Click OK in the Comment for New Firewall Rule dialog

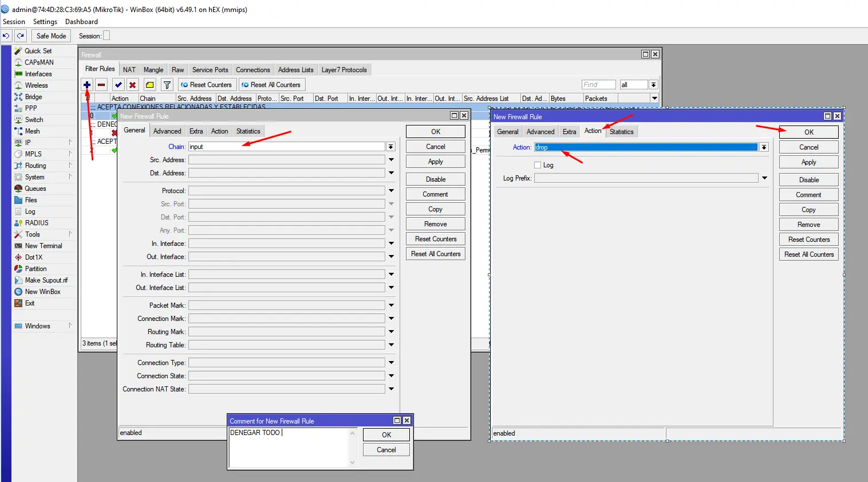386,435
